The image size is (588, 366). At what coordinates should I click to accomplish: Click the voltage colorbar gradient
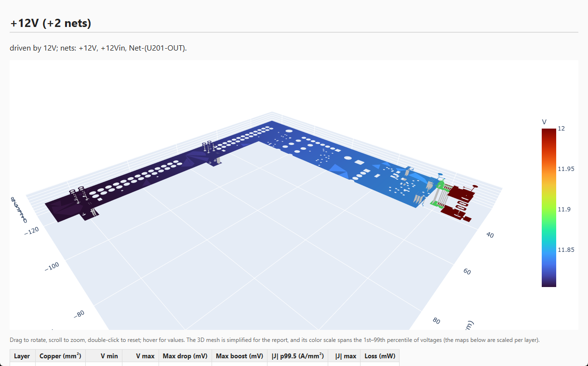pos(548,208)
